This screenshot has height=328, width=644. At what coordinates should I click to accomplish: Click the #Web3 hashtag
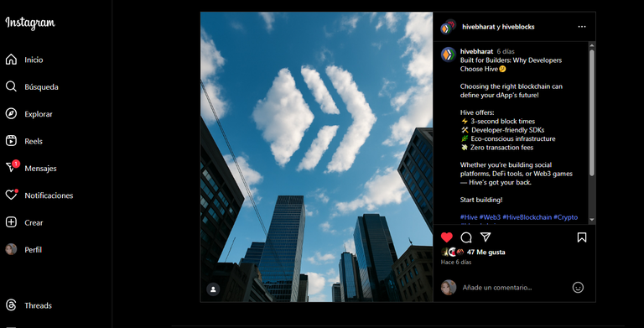coord(490,217)
